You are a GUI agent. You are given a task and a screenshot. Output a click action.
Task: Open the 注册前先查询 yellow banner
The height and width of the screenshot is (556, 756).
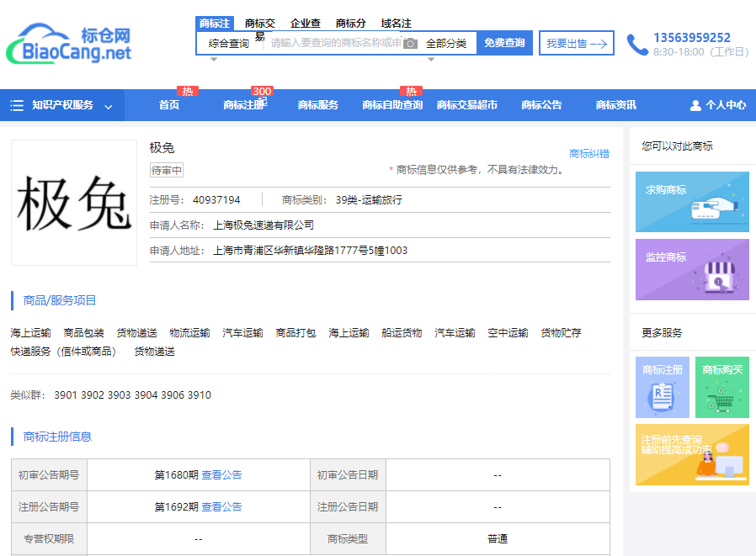(692, 454)
